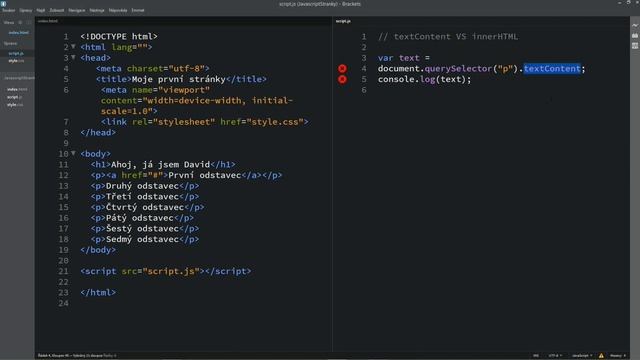Click 'Sedmý odstavec' paragraph line
640x360 pixels.
click(145, 239)
